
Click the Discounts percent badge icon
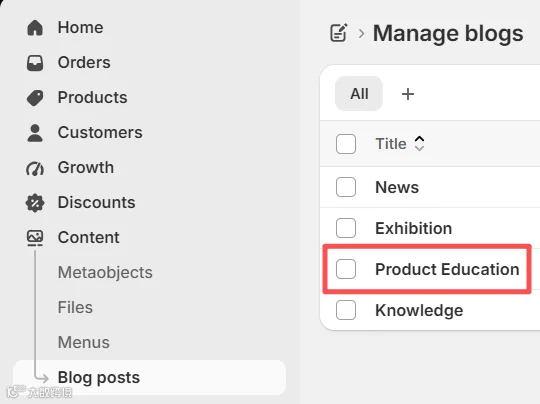tap(35, 203)
